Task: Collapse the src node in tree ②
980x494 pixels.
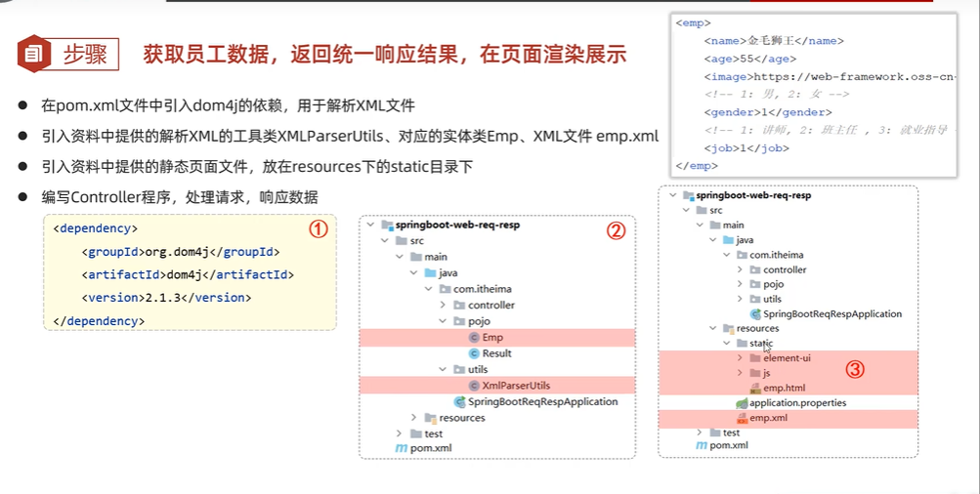Action: click(x=384, y=241)
